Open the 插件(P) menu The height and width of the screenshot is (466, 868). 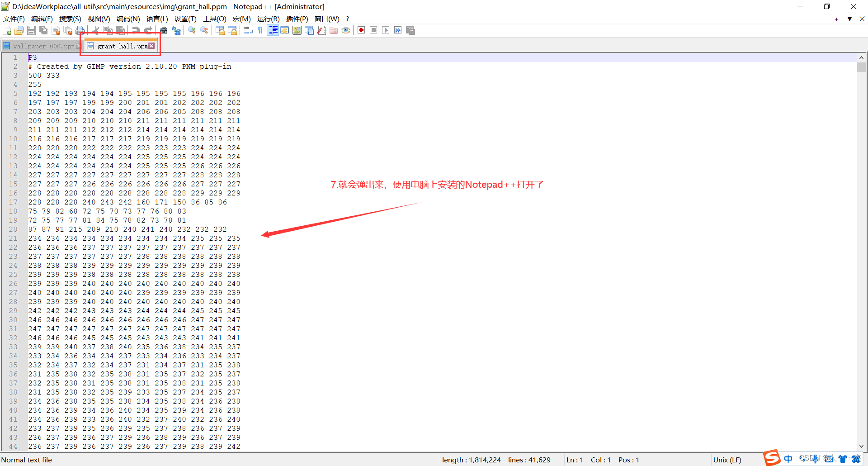click(x=297, y=19)
